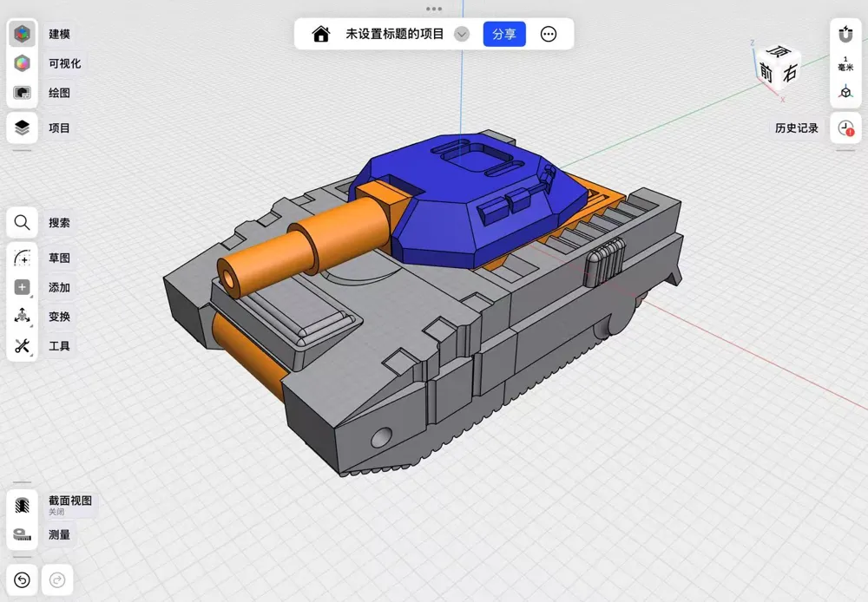Viewport: 868px width, 602px height.
Task: Select the 测量 tape measure icon
Action: point(23,534)
